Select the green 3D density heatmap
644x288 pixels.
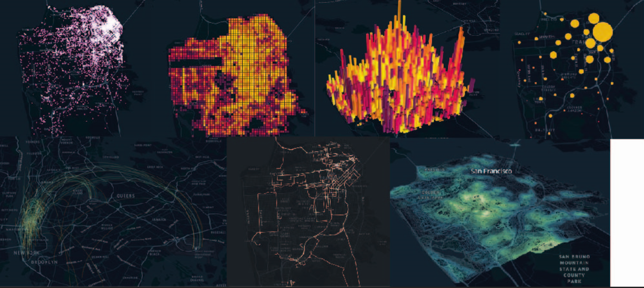500,213
